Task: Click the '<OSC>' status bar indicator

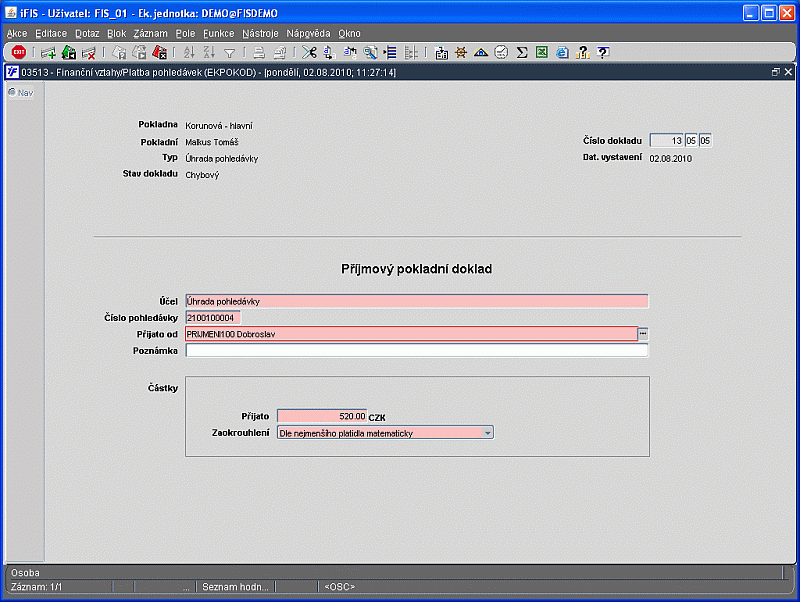Action: [x=340, y=587]
